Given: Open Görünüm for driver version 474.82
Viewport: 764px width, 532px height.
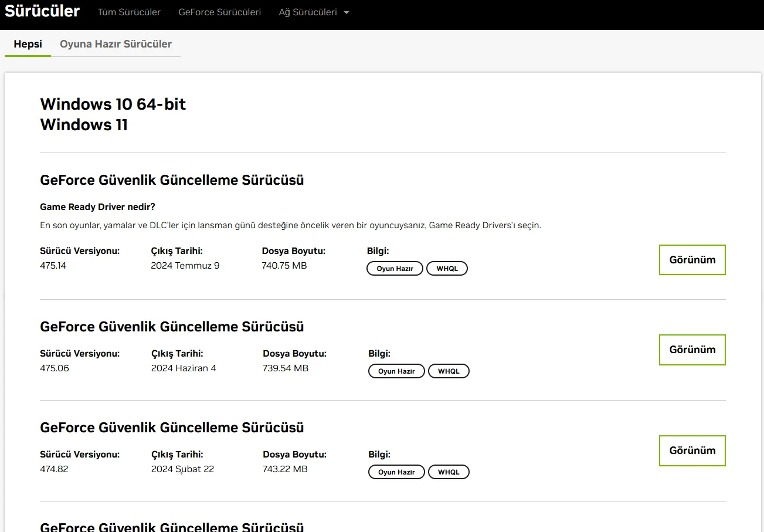Looking at the screenshot, I should [x=692, y=450].
